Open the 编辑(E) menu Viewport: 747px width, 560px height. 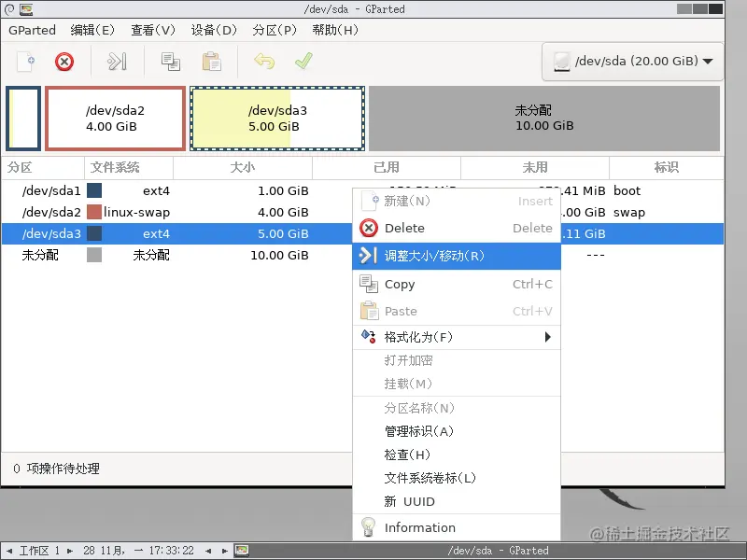[x=92, y=30]
